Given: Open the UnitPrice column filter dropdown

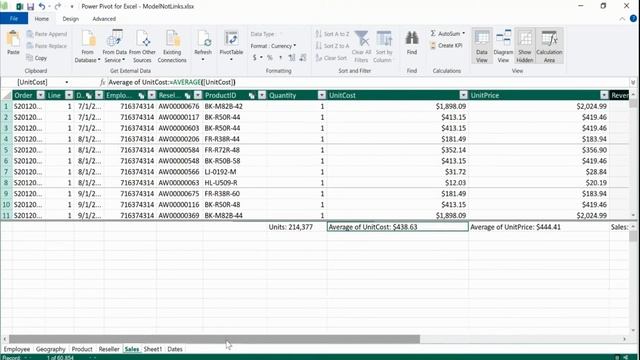Looking at the screenshot, I should pyautogui.click(x=604, y=95).
